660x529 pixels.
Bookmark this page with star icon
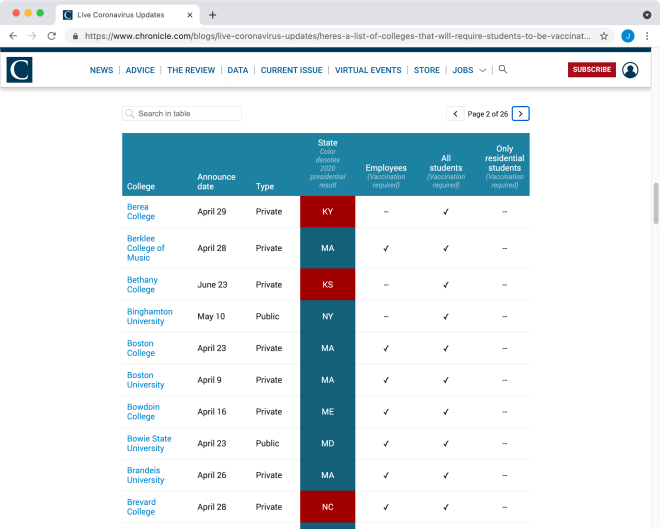[604, 36]
